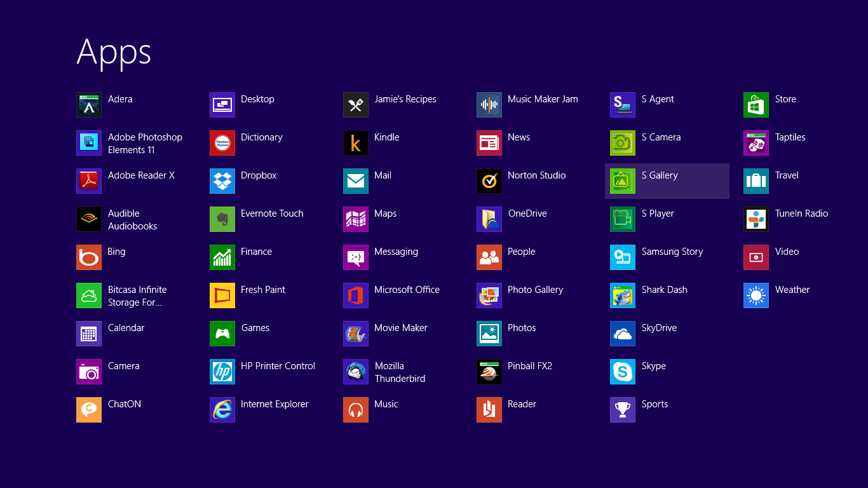Open the Reader app icon
Viewport: 868px width, 488px height.
(x=489, y=410)
